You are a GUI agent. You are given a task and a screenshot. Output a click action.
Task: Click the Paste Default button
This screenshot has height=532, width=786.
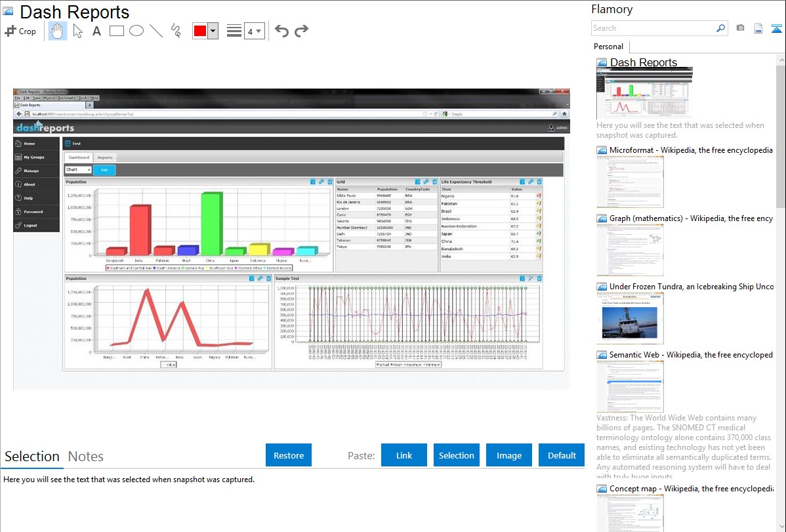pos(562,455)
